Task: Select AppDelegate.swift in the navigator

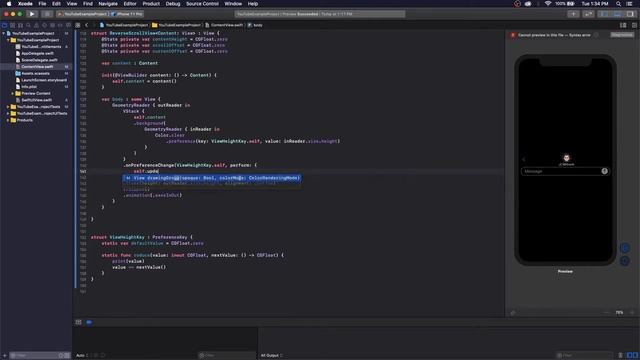Action: point(37,53)
